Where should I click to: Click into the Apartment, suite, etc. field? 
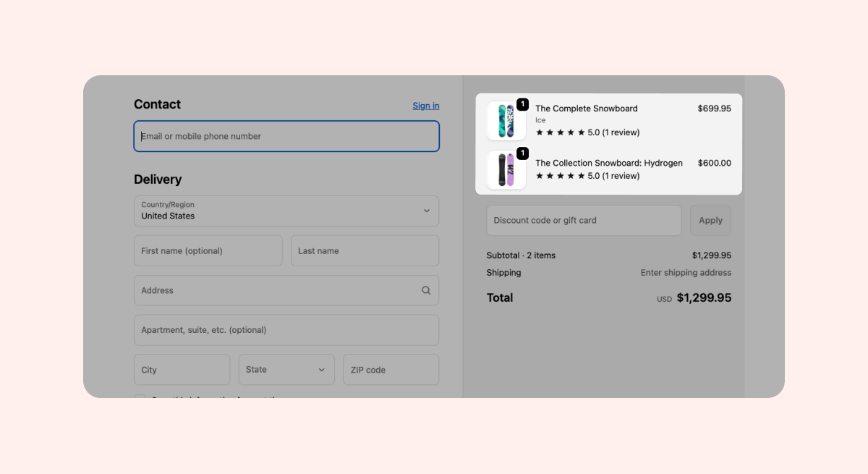pyautogui.click(x=286, y=330)
